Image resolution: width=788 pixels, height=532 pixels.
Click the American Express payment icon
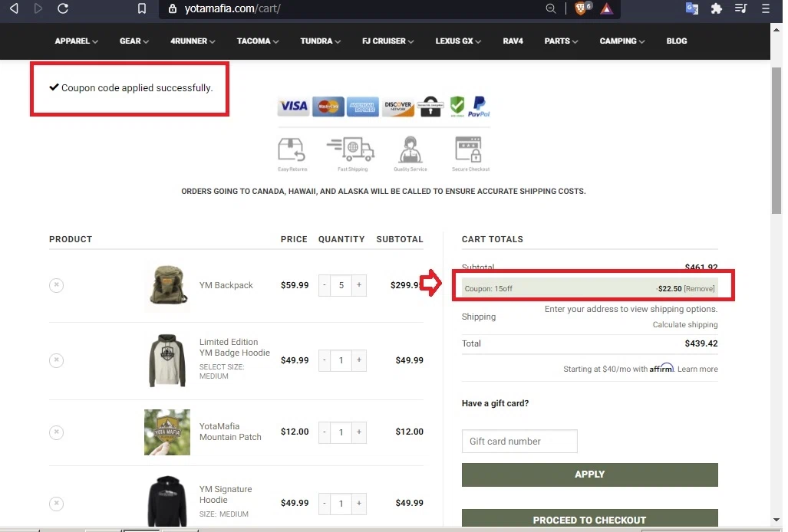point(363,107)
